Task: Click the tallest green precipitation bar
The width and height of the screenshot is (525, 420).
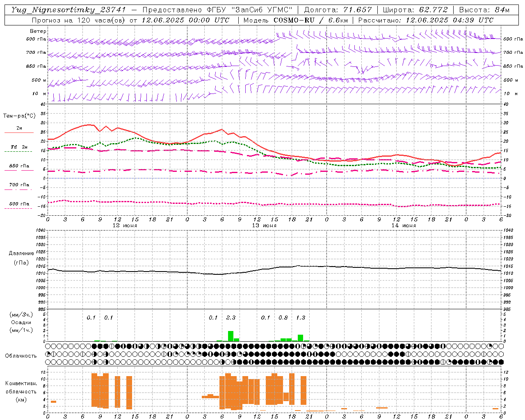Action: click(x=231, y=336)
